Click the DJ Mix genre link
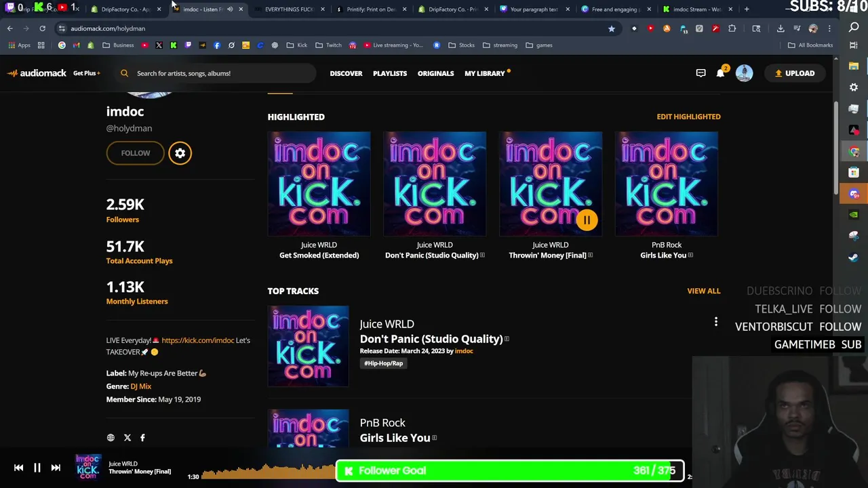 click(x=141, y=386)
